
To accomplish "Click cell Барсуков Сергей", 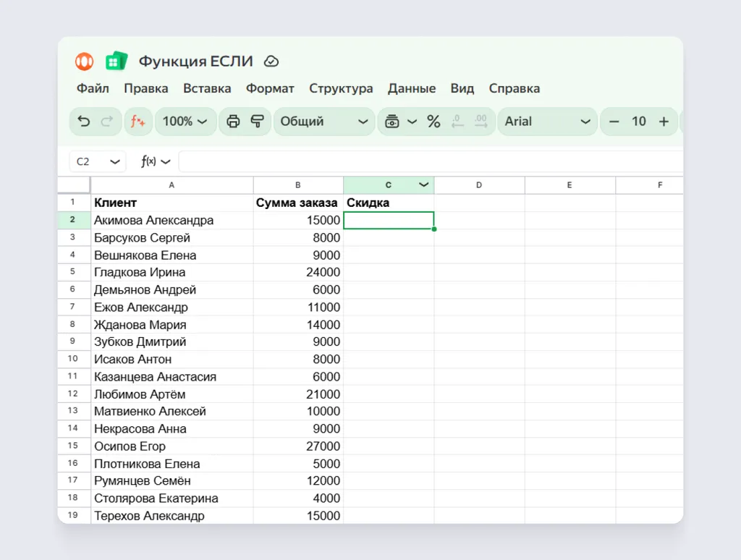I will 172,238.
